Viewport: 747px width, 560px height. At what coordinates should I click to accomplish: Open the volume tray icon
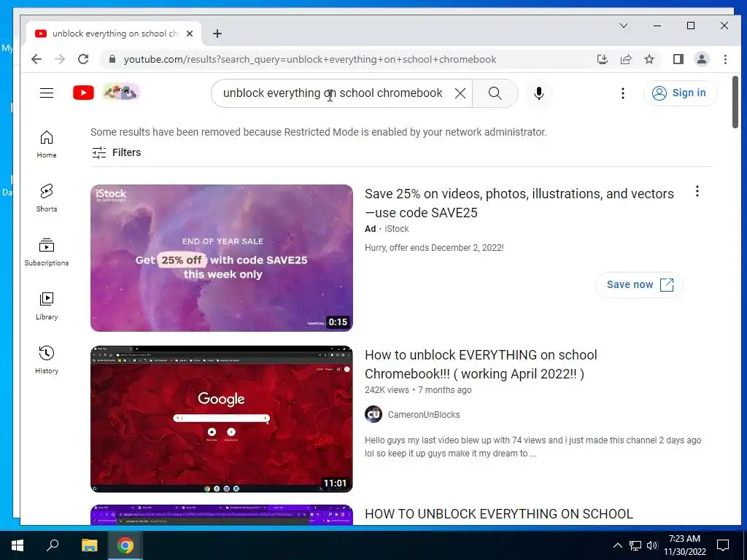click(x=651, y=545)
